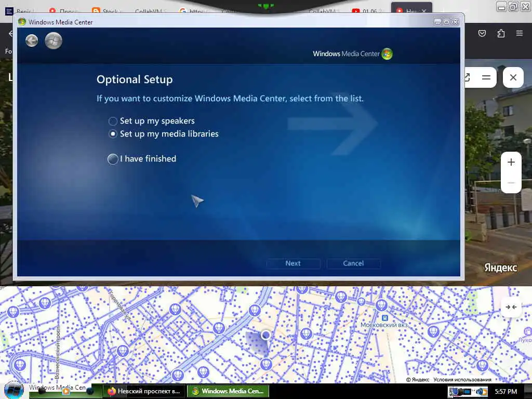Click the Яндекс logo on the panorama
This screenshot has height=399, width=532.
[500, 268]
